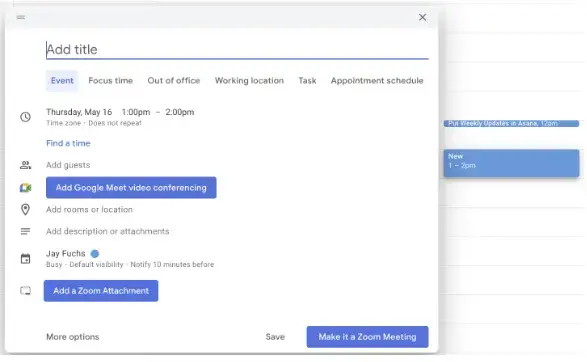Open the Find a time link

pos(68,143)
